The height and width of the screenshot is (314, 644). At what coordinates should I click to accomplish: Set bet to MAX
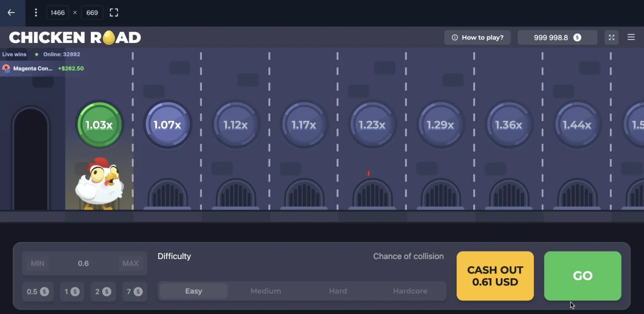click(x=130, y=263)
